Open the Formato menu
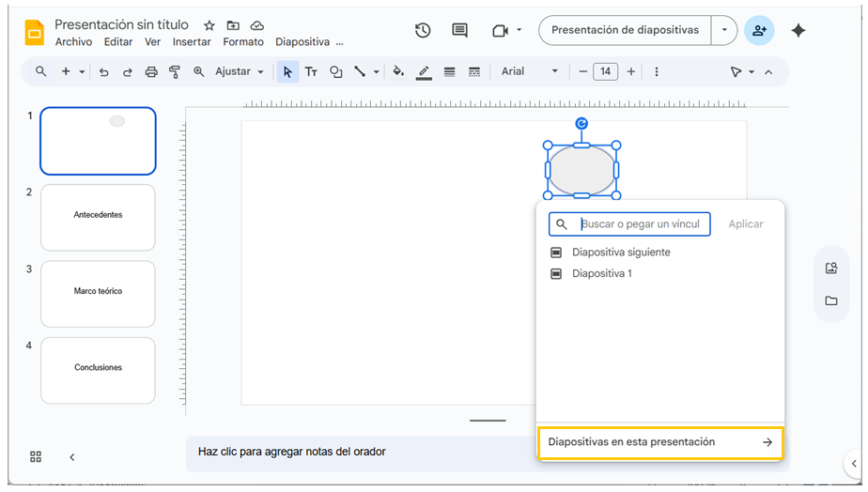 (243, 42)
